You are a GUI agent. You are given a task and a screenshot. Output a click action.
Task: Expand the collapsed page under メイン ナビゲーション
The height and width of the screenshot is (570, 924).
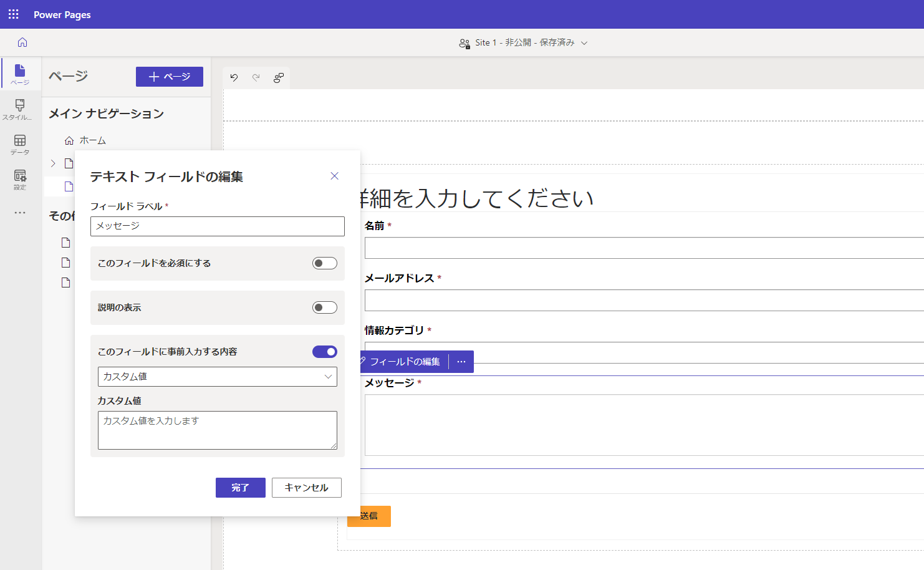click(52, 163)
